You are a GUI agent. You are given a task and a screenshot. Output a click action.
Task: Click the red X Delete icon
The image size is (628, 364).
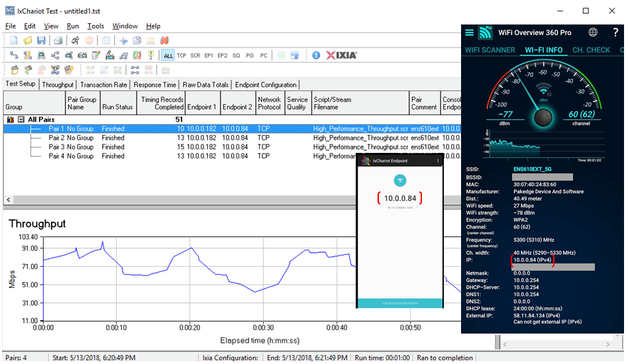(164, 40)
